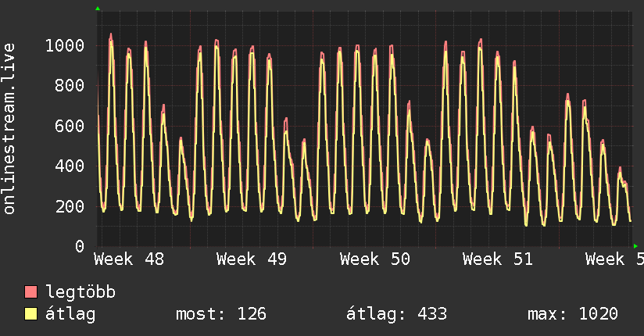
Task: Click the red legtöbb legend swatch
Action: coord(31,293)
